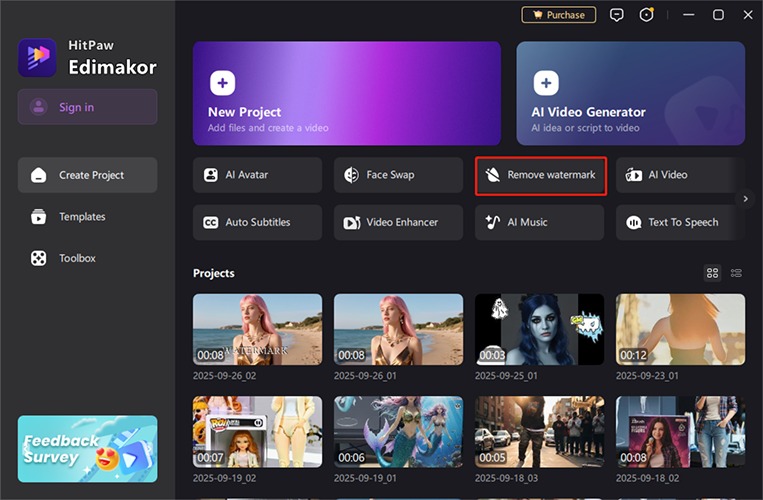Open the feedback message icon in title bar
Screen dimensions: 763x500
617,15
